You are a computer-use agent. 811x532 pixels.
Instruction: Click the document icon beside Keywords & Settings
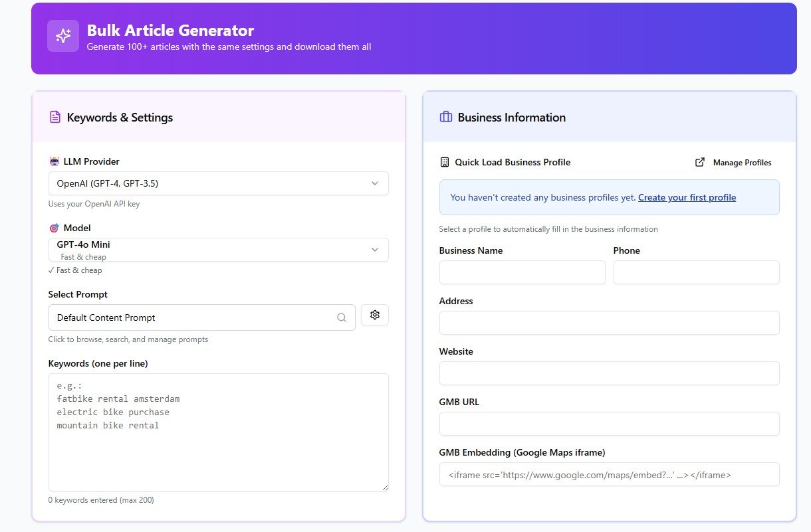[55, 118]
